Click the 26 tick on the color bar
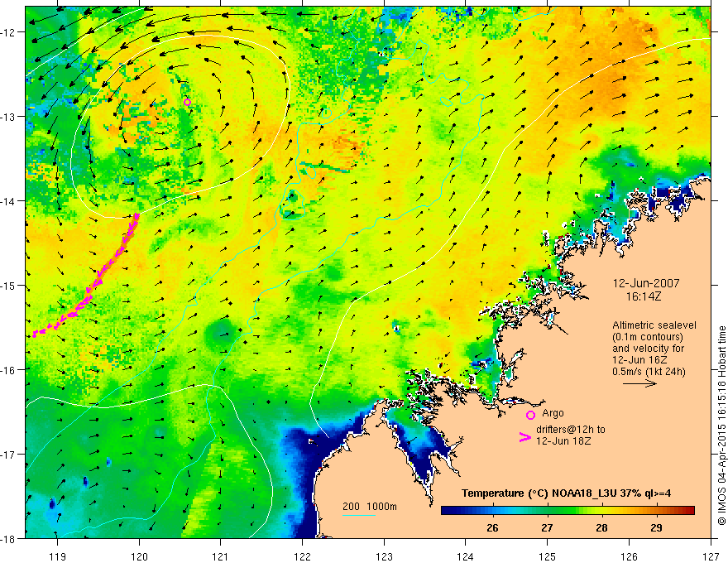Screen dimensions: 728x563 click(492, 528)
